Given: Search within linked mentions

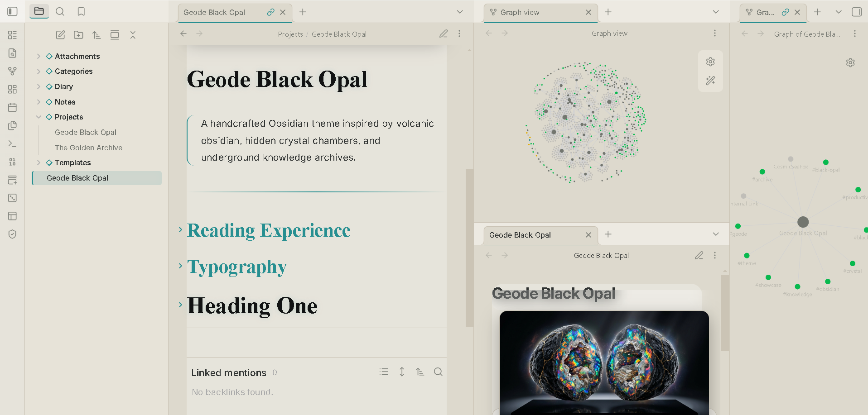Looking at the screenshot, I should 438,372.
